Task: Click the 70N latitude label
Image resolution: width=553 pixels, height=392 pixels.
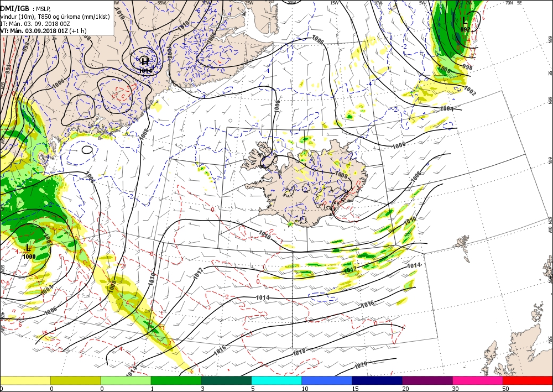Action: point(509,3)
